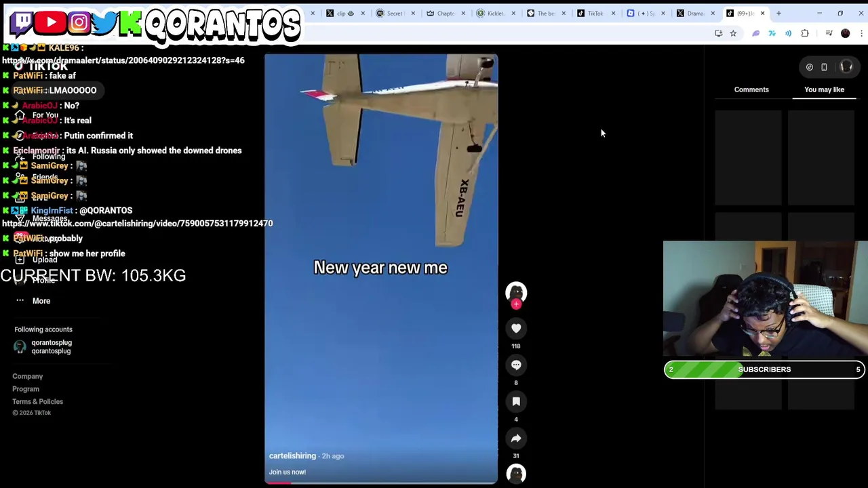Viewport: 868px width, 488px height.
Task: Click TikTok phone app icon at top right
Action: (x=824, y=67)
